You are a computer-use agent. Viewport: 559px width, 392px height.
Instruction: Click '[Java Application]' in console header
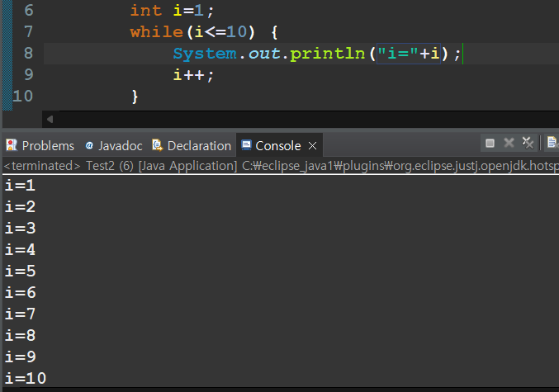click(187, 166)
